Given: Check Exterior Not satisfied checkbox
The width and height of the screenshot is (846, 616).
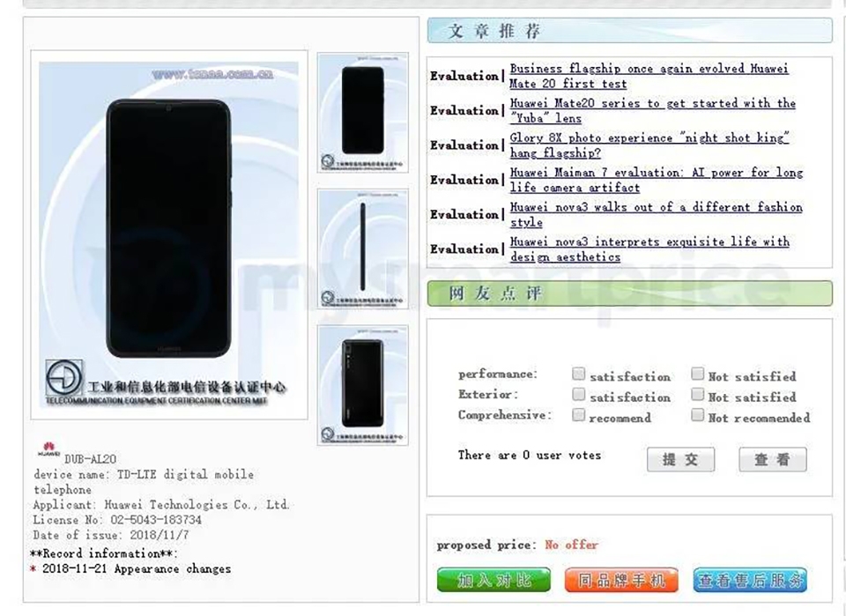Looking at the screenshot, I should click(x=698, y=394).
